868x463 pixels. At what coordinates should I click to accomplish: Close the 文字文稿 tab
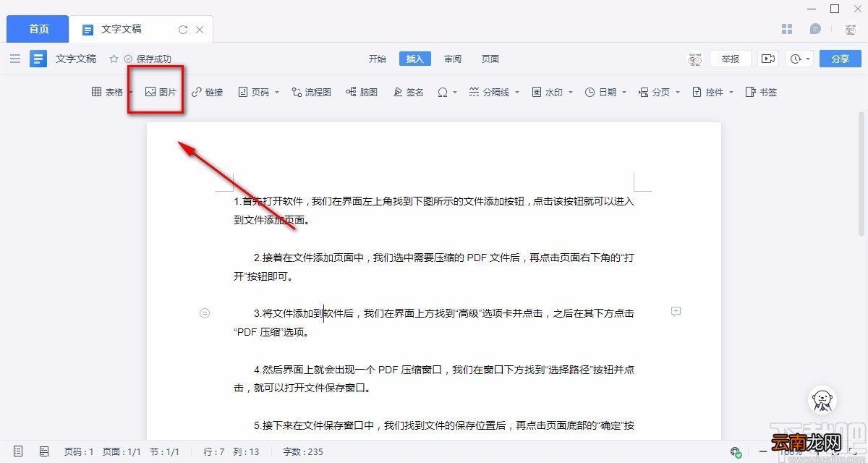200,30
